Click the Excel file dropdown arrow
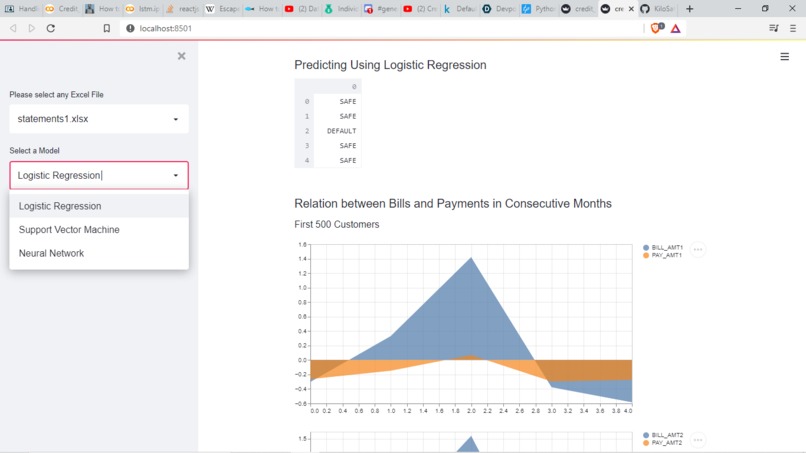 click(x=176, y=119)
